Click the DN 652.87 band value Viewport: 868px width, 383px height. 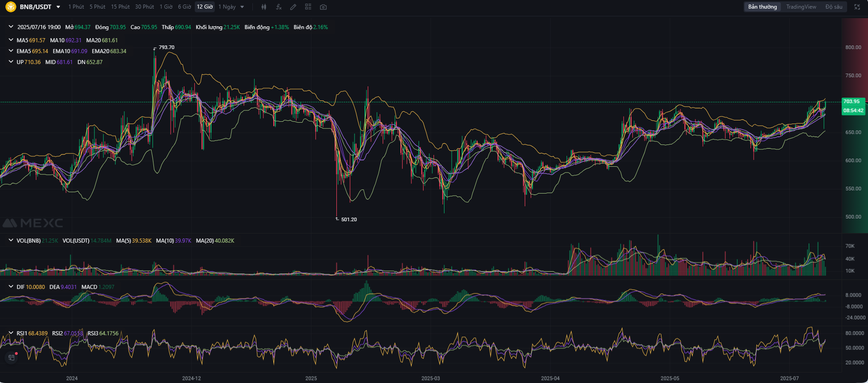(x=94, y=62)
